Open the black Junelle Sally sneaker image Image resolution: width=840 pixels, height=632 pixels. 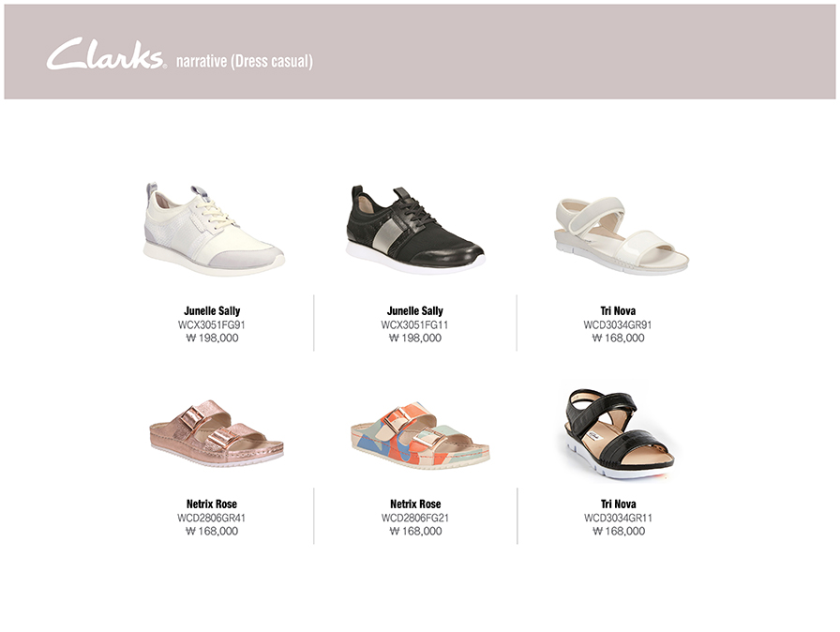pos(415,229)
